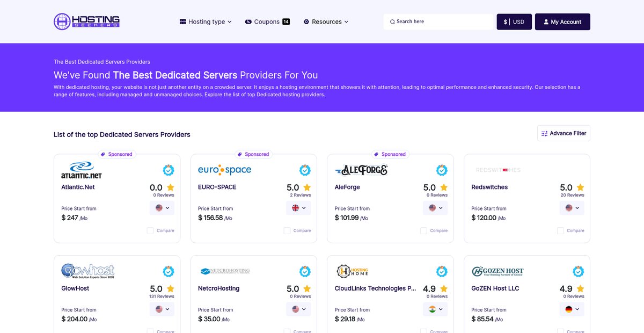This screenshot has width=644, height=333.
Task: Open the Coupons menu item
Action: click(x=267, y=22)
